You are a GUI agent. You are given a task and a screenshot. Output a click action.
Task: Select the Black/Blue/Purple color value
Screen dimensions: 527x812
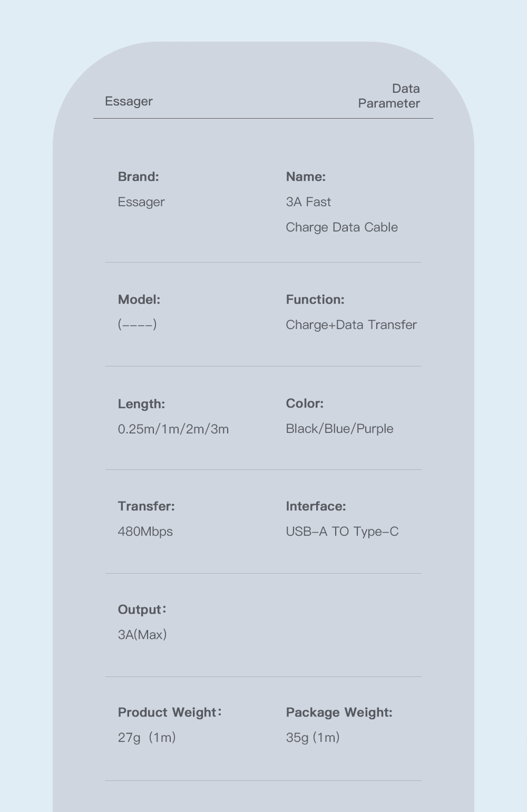[x=339, y=429]
